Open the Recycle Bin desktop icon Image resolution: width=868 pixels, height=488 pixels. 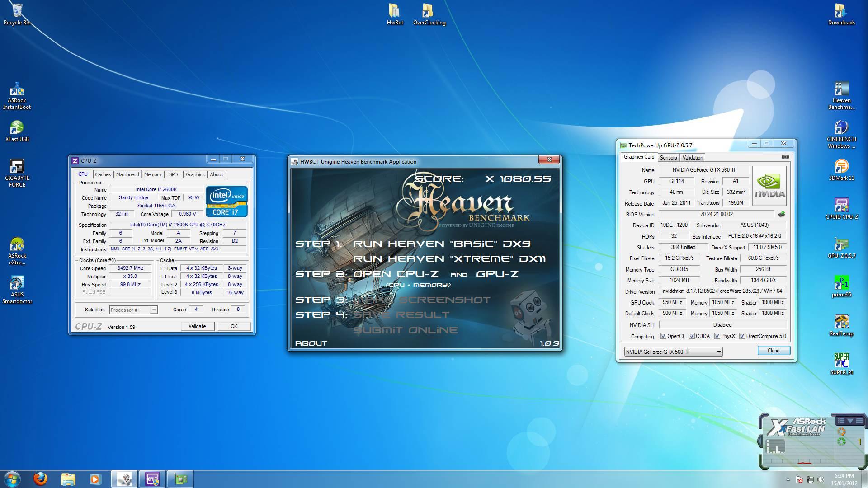17,14
